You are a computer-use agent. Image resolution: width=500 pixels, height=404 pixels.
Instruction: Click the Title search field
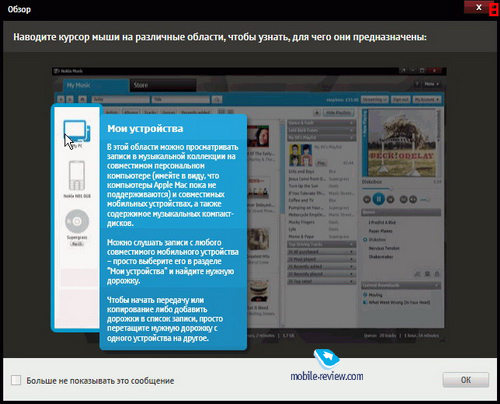[x=181, y=99]
